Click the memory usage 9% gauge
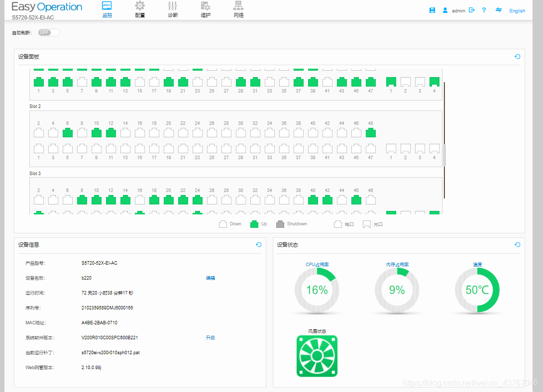The height and width of the screenshot is (392, 543). pos(397,290)
